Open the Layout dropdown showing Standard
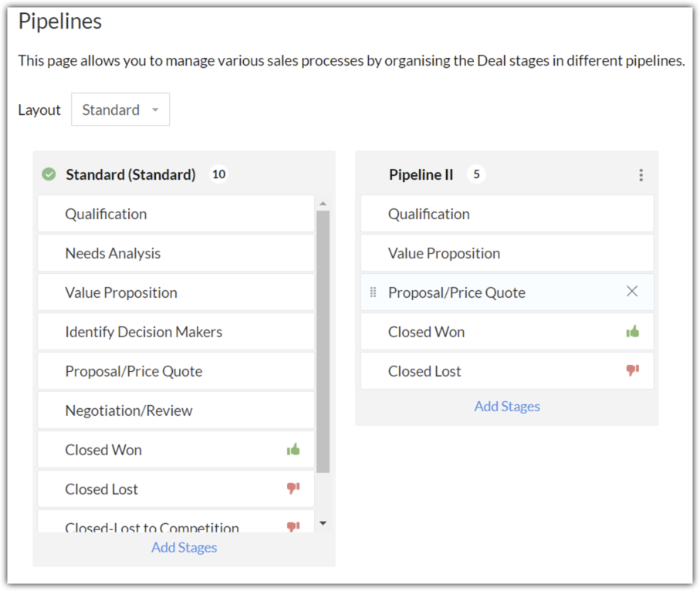The height and width of the screenshot is (591, 700). click(120, 110)
